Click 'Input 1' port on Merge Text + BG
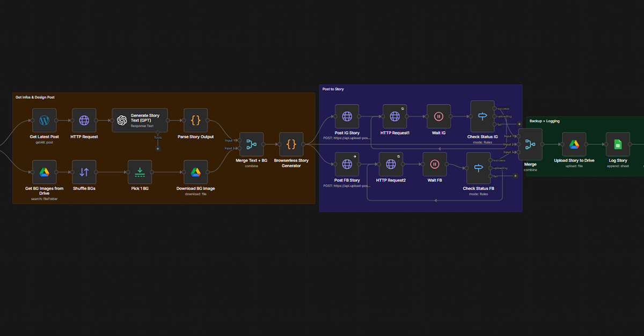The width and height of the screenshot is (644, 336). [x=239, y=140]
